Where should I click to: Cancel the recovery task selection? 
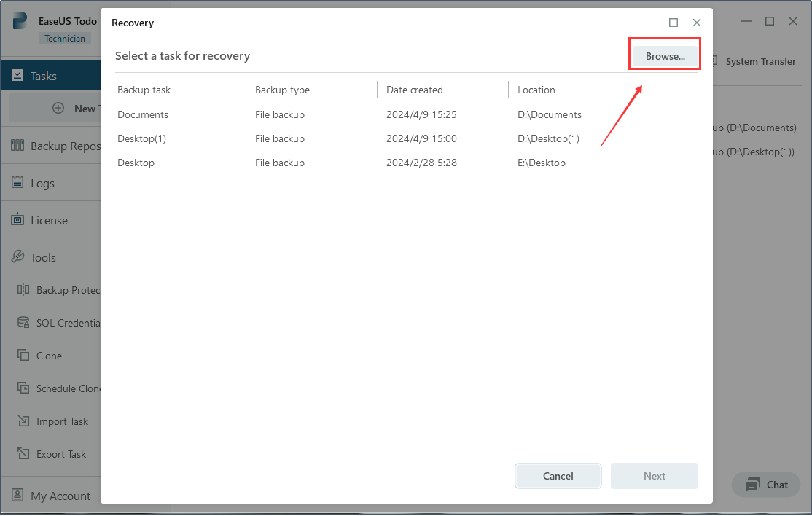[558, 475]
